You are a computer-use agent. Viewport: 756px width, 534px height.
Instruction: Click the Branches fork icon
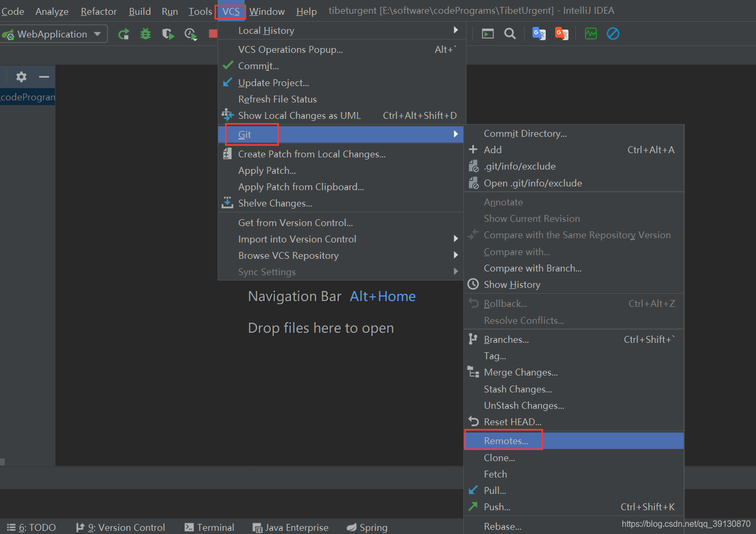(x=473, y=339)
